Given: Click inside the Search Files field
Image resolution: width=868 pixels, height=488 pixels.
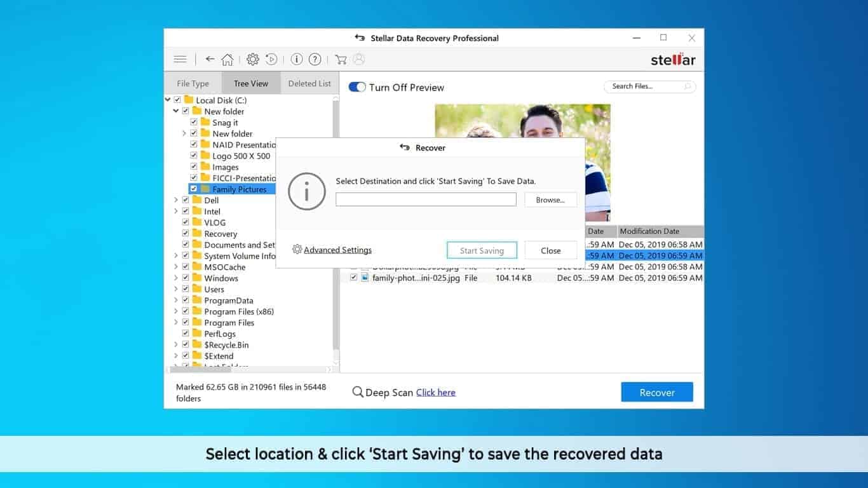Looking at the screenshot, I should click(642, 86).
